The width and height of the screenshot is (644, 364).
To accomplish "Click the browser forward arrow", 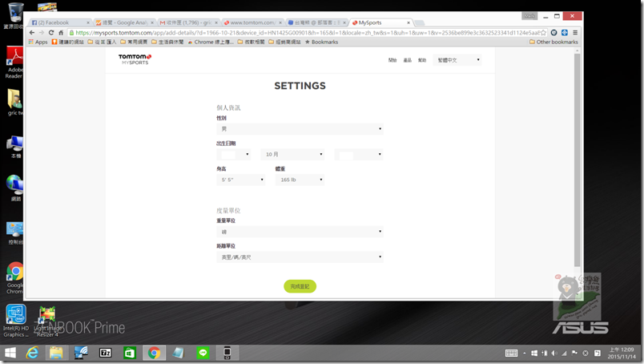I will (42, 33).
